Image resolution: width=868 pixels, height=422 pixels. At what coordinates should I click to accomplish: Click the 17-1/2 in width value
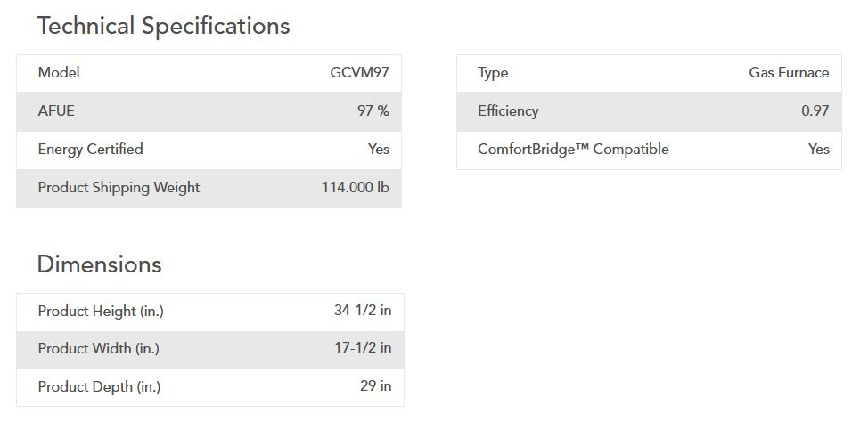coord(363,348)
